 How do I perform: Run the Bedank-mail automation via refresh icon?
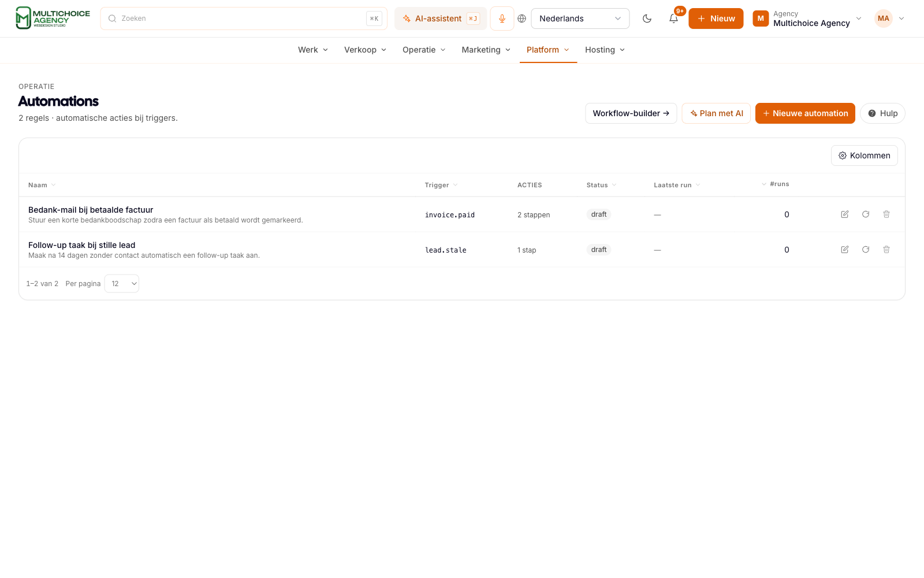tap(865, 214)
